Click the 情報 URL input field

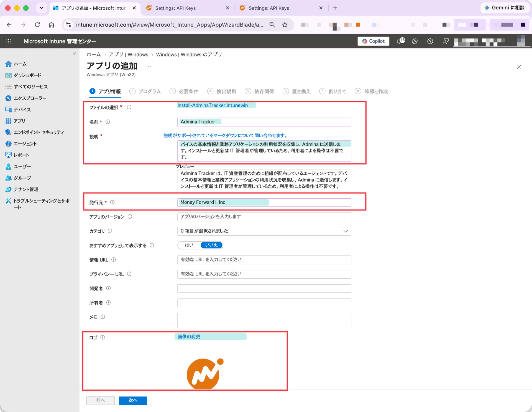(x=264, y=260)
